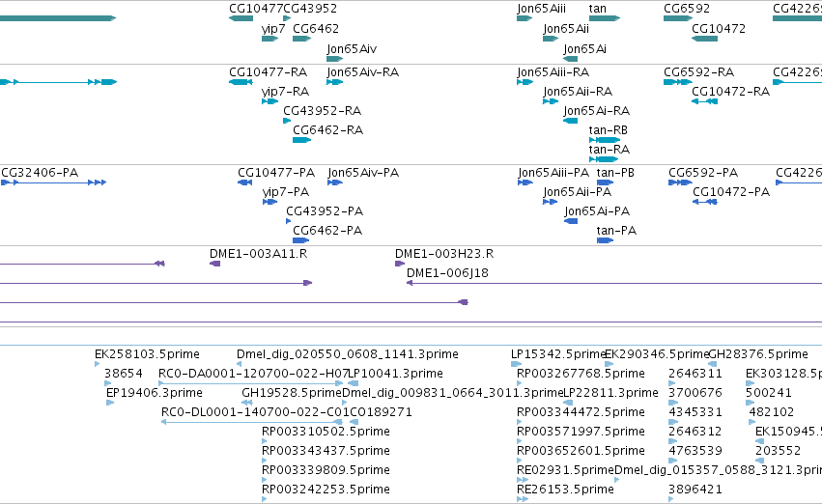Screen dimensions: 822x504
Task: Click the CG32406-PA protein label
Action: 40,173
